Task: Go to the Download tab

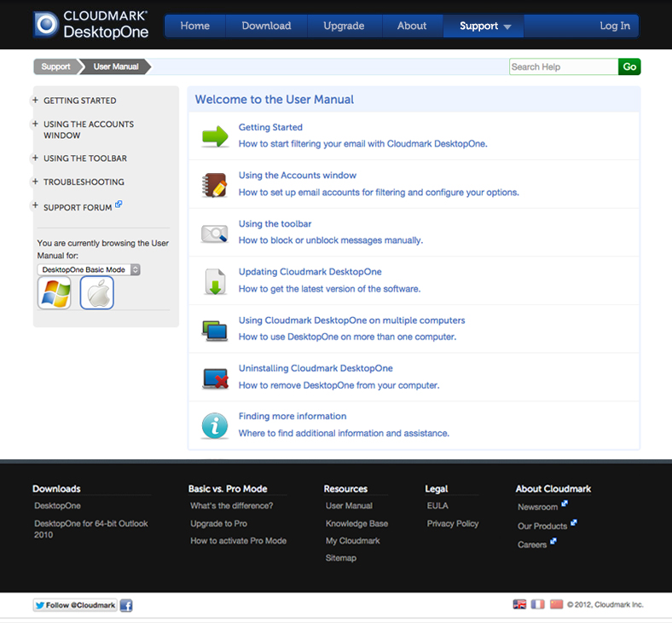Action: click(266, 26)
